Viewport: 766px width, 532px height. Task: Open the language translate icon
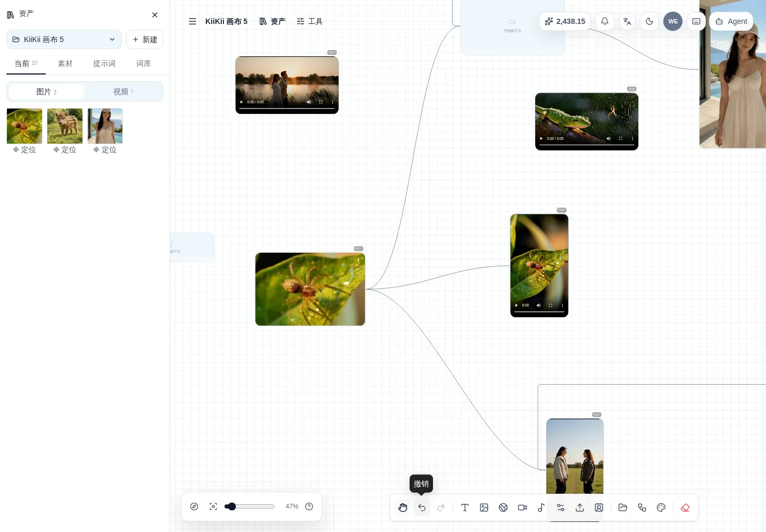(x=627, y=21)
